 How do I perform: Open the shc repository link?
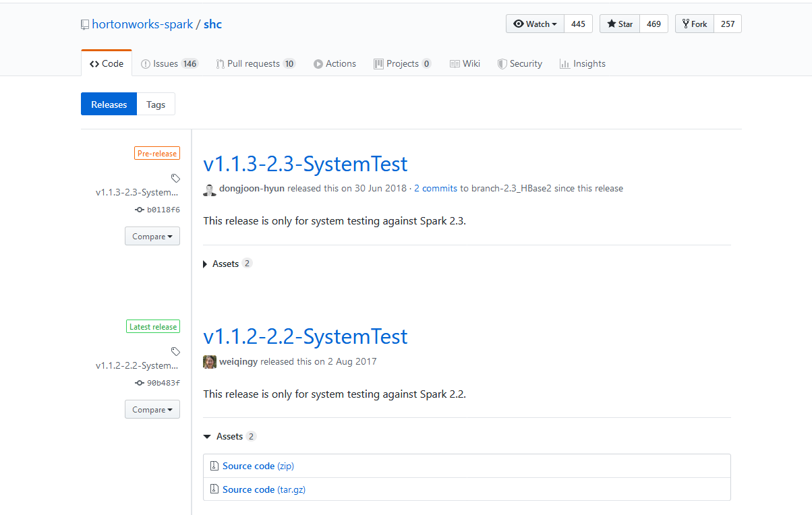(x=212, y=24)
